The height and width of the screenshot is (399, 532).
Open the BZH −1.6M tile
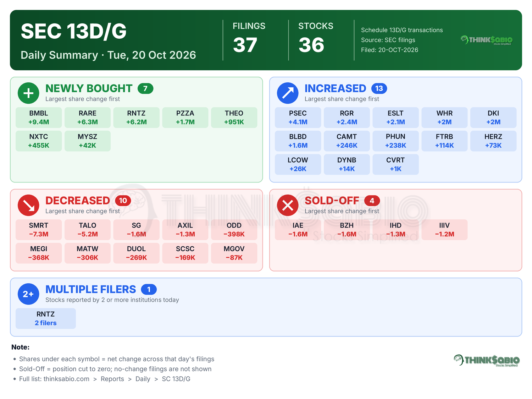point(347,230)
